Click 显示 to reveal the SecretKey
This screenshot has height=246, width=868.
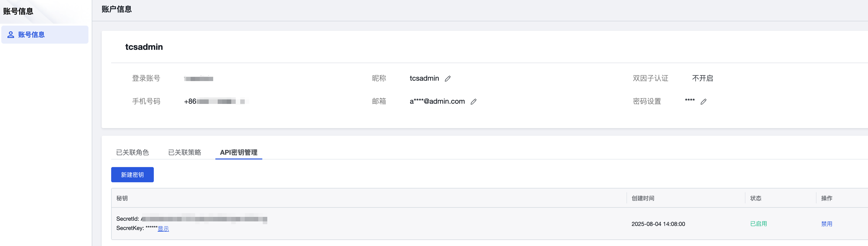(163, 229)
